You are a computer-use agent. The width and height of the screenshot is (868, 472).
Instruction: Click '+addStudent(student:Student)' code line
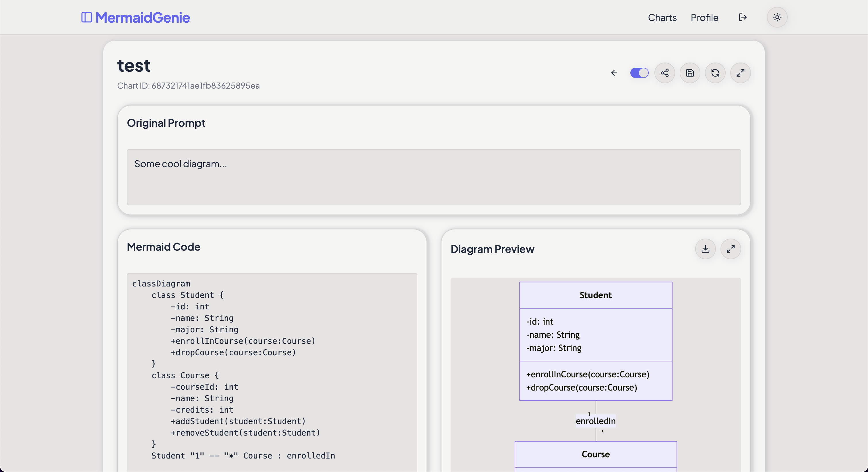coord(238,421)
